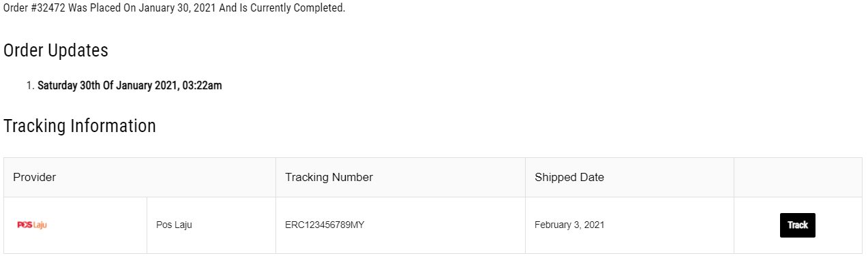Click the table cell containing the Track button
The width and height of the screenshot is (868, 275).
click(798, 225)
